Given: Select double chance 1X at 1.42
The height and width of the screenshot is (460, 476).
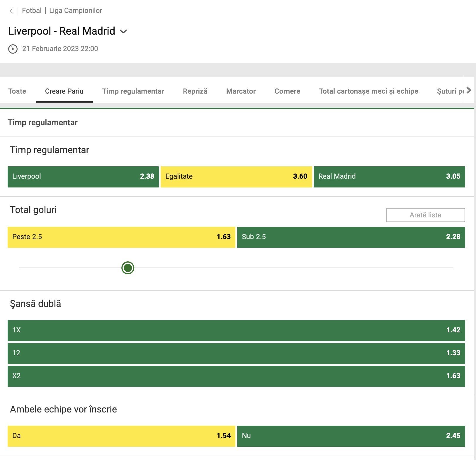Looking at the screenshot, I should click(x=236, y=331).
